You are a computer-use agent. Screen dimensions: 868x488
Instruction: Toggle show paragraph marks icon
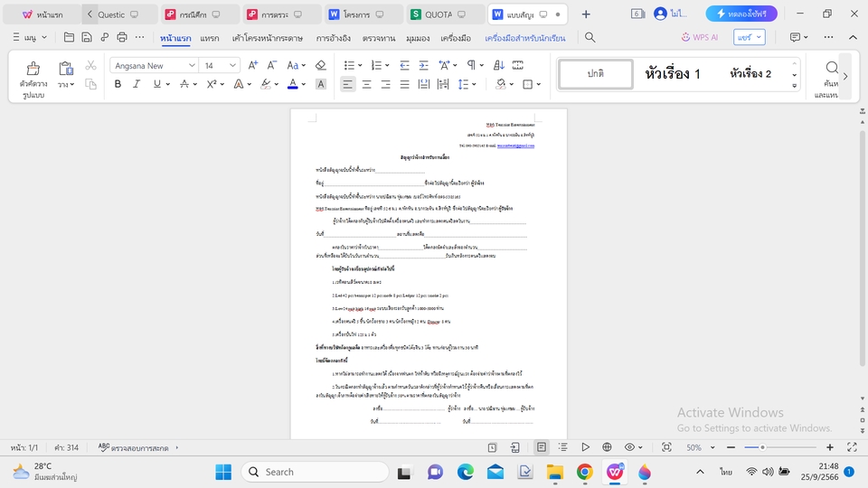(x=471, y=65)
